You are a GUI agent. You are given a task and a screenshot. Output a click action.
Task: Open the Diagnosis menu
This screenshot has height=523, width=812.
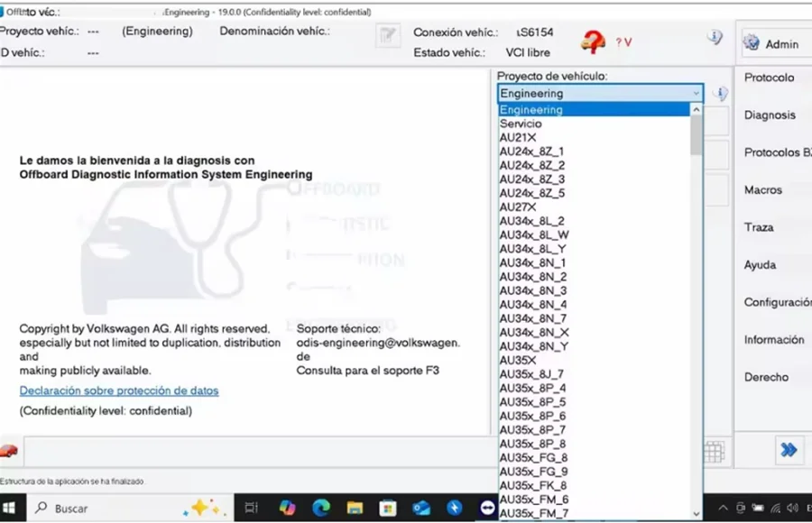click(770, 115)
